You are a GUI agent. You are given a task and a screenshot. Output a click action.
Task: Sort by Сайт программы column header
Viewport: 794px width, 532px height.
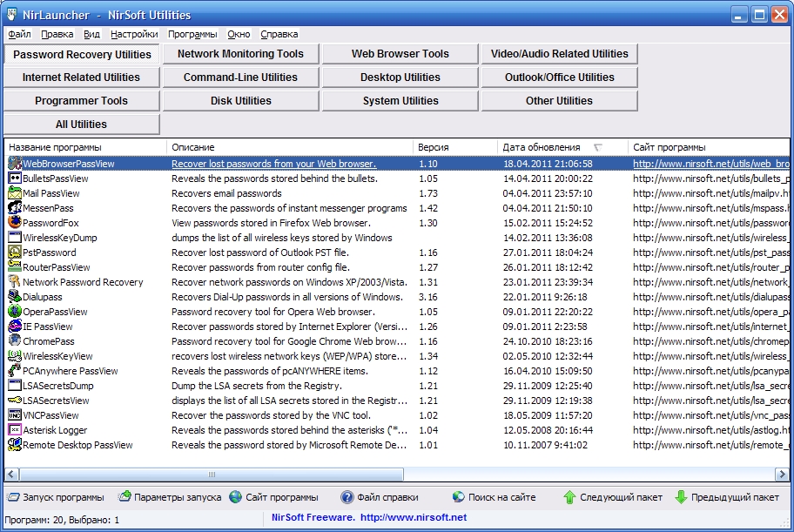(709, 147)
